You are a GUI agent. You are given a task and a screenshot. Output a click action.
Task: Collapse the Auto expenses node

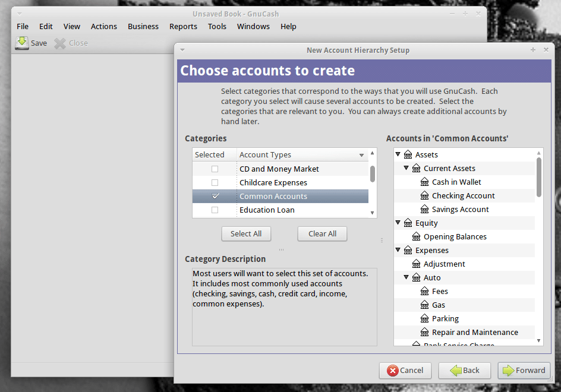pos(406,278)
